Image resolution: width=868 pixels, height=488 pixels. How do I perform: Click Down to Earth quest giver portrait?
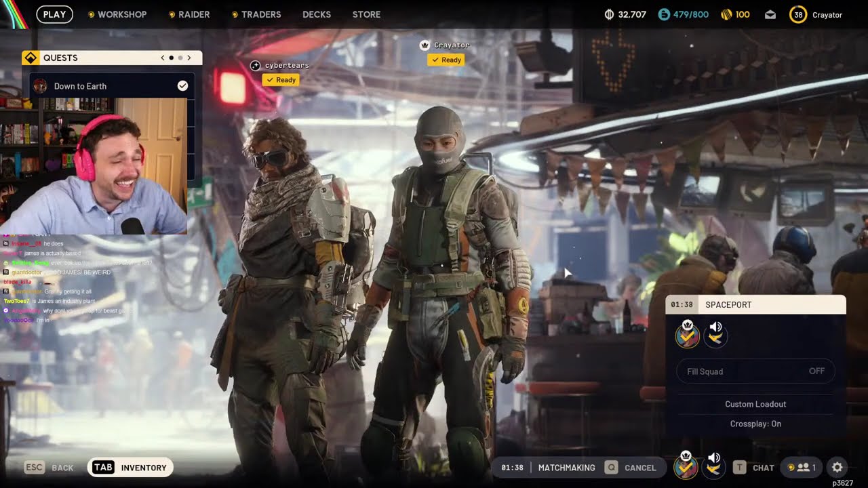40,86
